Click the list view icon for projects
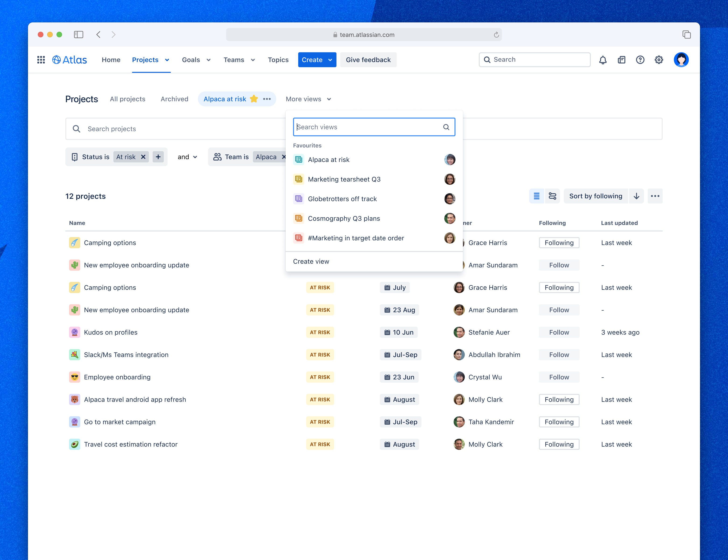The height and width of the screenshot is (560, 728). point(536,196)
